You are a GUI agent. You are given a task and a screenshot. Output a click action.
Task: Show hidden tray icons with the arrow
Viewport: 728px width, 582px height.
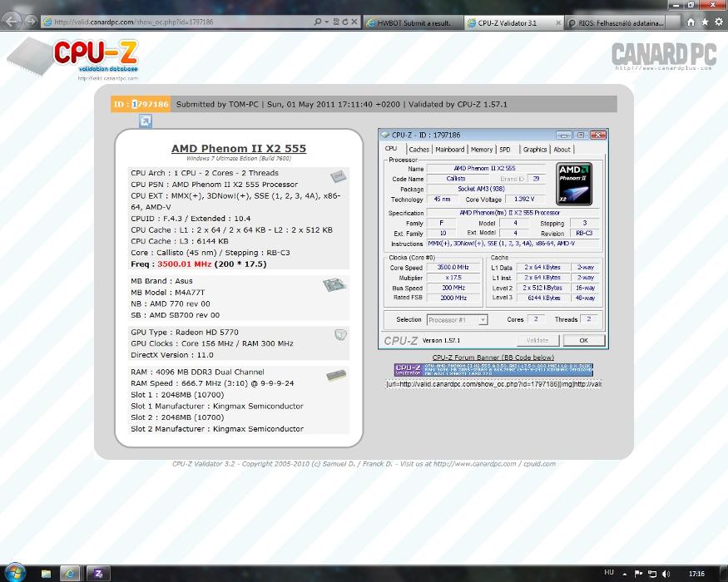click(x=625, y=575)
